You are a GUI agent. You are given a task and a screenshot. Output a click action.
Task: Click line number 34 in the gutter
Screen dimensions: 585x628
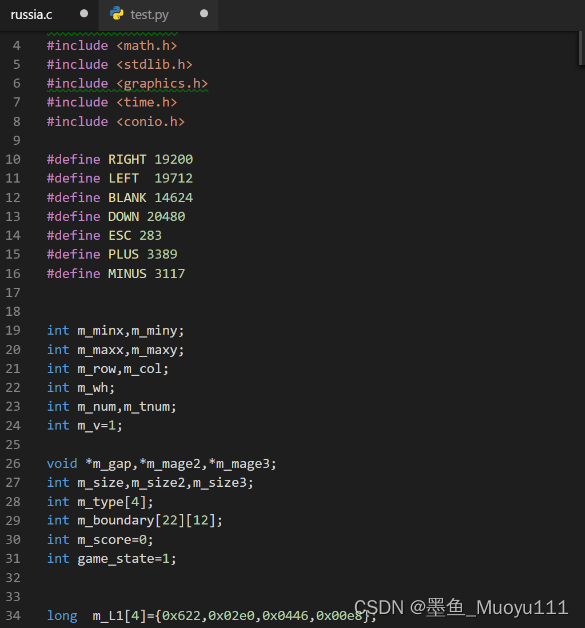[13, 615]
